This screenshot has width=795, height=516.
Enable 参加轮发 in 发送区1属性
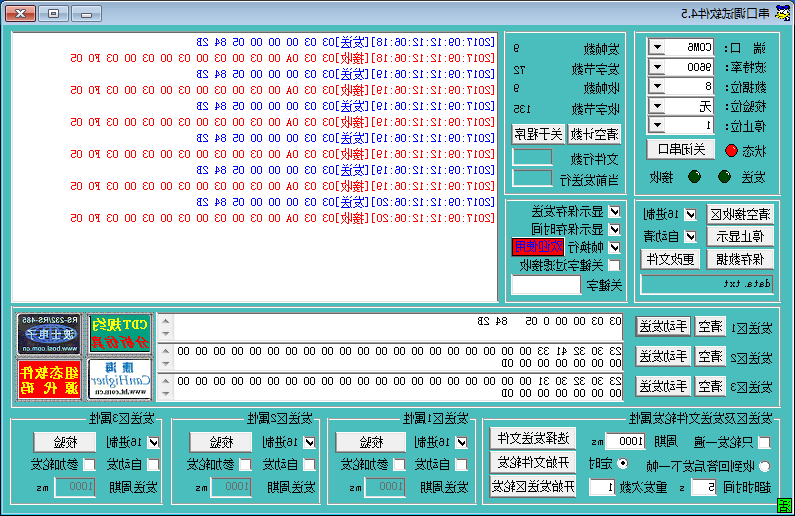point(400,464)
